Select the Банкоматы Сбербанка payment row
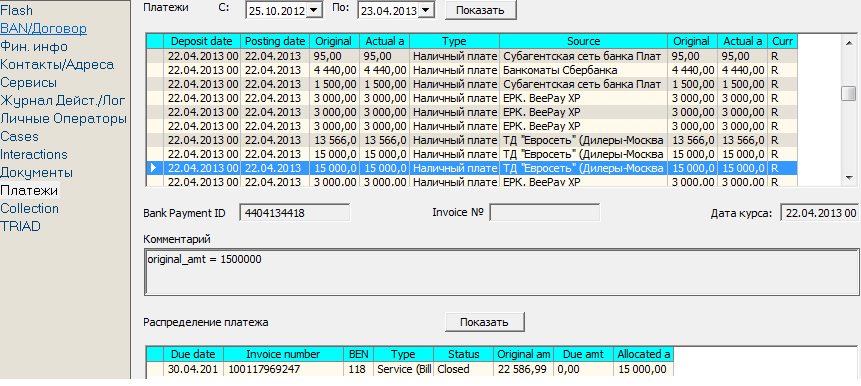 coord(472,70)
